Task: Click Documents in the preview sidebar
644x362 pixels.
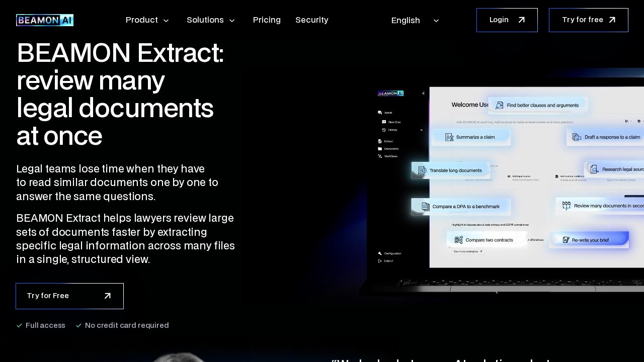Action: [388, 149]
